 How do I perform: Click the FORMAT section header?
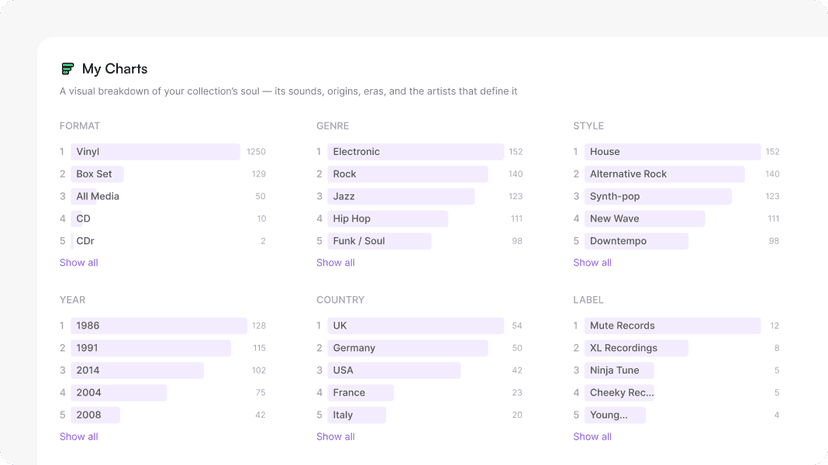tap(80, 126)
